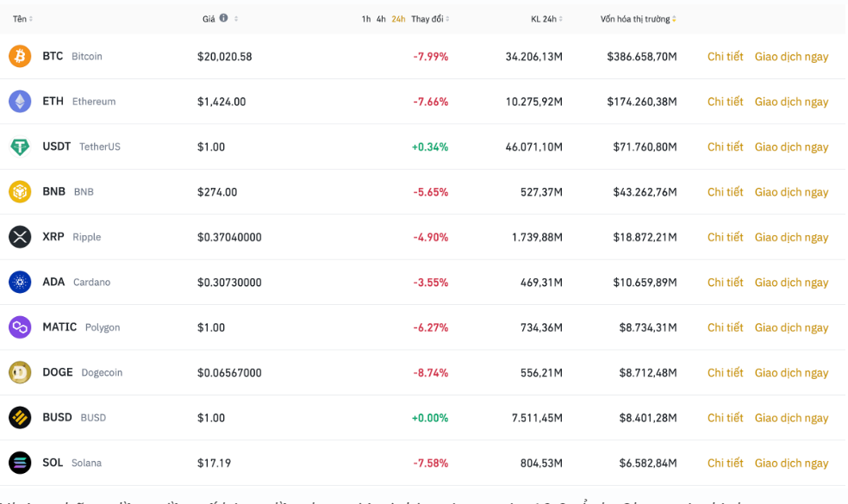This screenshot has width=848, height=504.
Task: Open Chi tiết for XRP
Action: pos(726,237)
